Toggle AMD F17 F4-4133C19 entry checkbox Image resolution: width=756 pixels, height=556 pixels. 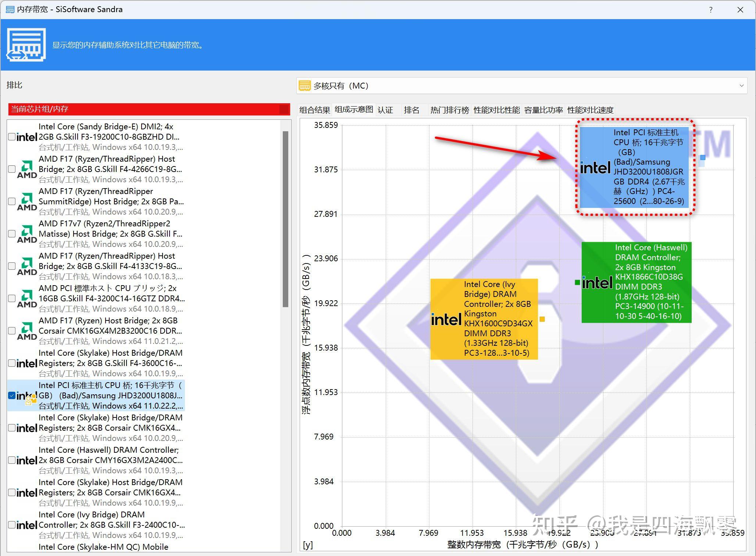click(12, 266)
